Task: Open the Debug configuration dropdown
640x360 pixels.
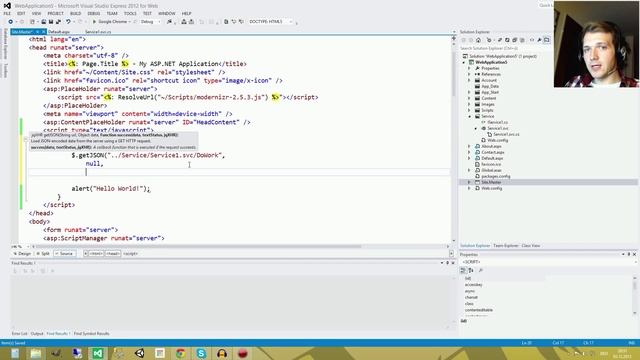Action: [159, 22]
